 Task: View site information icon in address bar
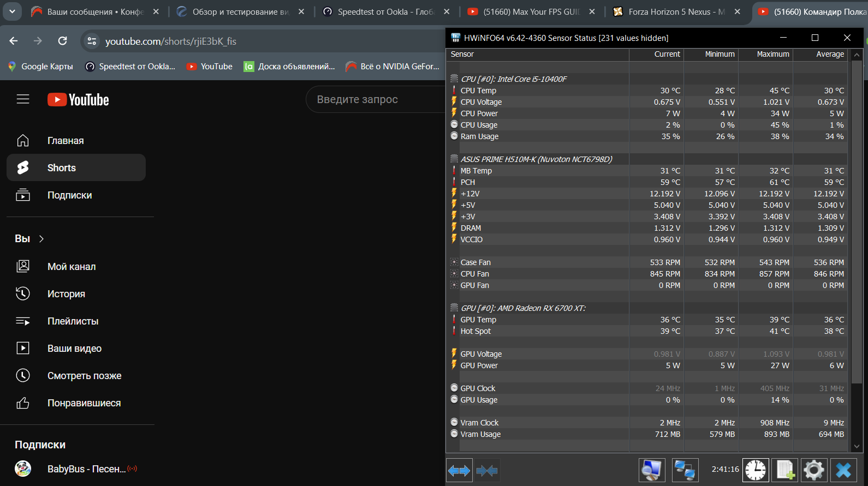click(x=92, y=41)
